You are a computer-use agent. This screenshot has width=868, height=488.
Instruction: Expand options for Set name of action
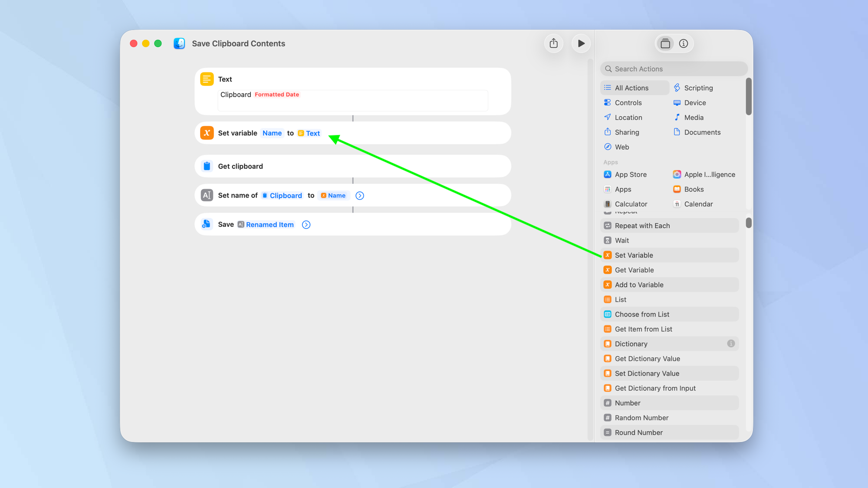[x=359, y=195]
